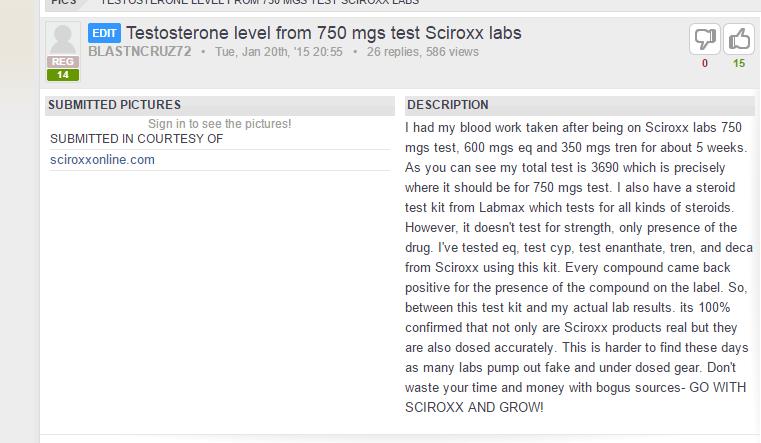Click the post date Jan 20th '15
This screenshot has width=761, height=443.
pos(278,52)
